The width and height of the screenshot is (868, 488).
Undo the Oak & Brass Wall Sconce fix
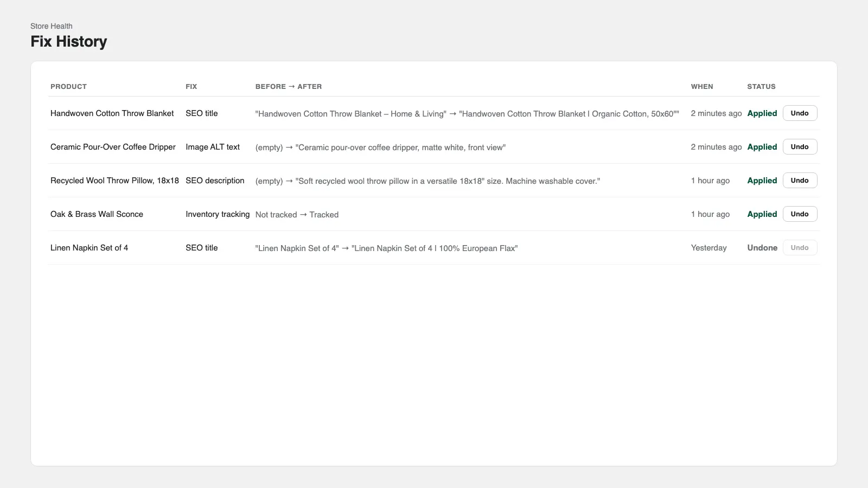click(x=800, y=214)
